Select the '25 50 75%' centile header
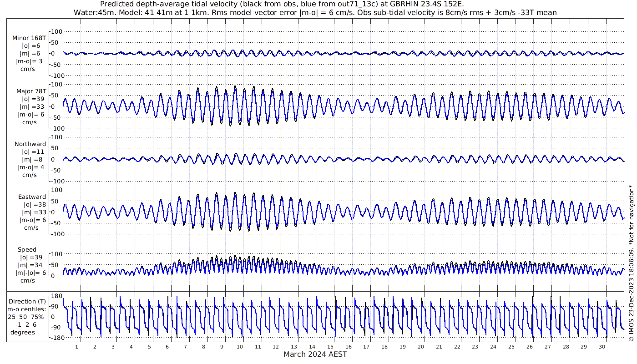The width and height of the screenshot is (637, 364). (x=26, y=317)
